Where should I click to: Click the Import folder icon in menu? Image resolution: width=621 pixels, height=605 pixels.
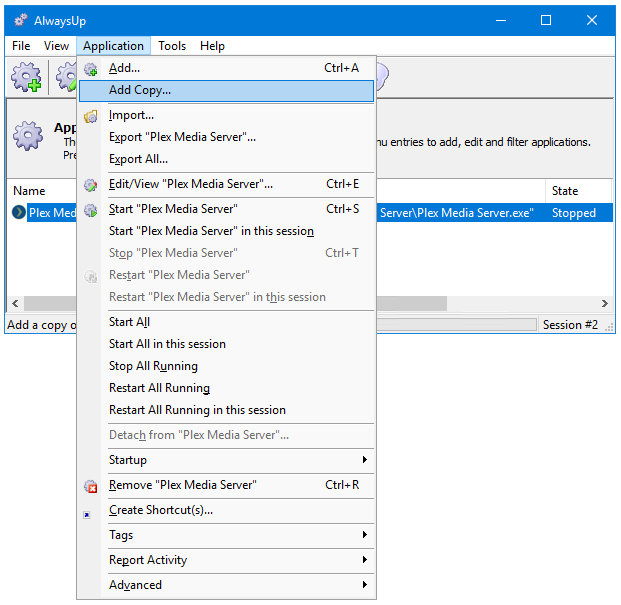point(91,116)
